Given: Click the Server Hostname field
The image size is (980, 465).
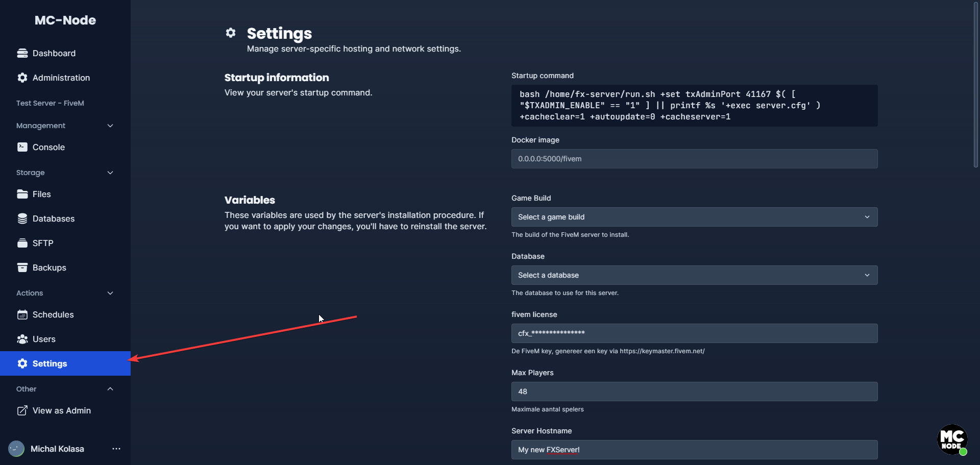Looking at the screenshot, I should tap(694, 450).
